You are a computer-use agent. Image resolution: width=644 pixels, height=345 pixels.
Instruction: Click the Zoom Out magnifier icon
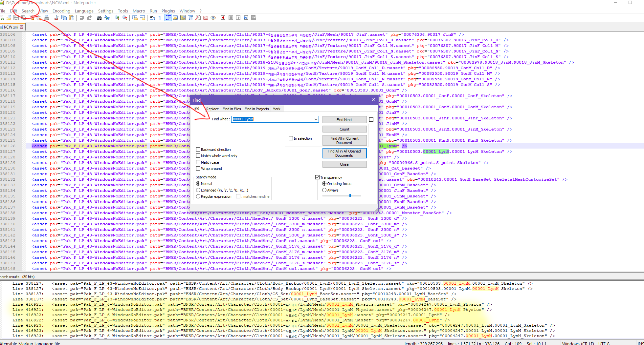(125, 18)
